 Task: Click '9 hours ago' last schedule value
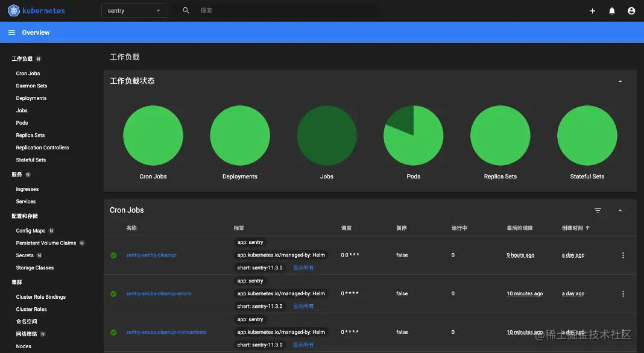click(x=520, y=255)
